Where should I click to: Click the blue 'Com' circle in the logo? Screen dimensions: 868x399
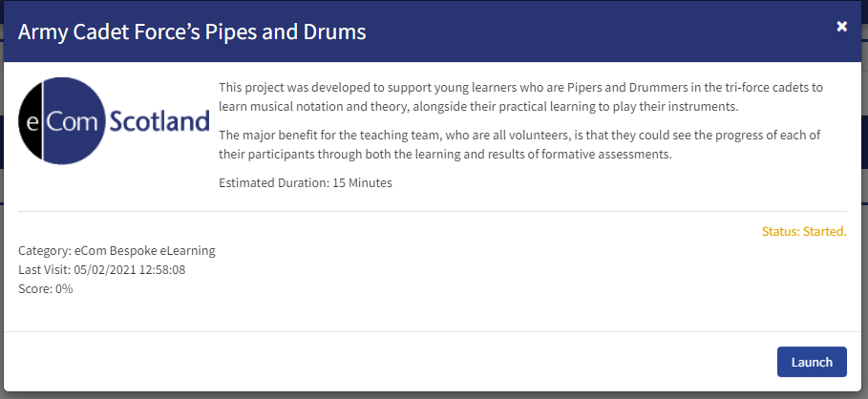[74, 120]
